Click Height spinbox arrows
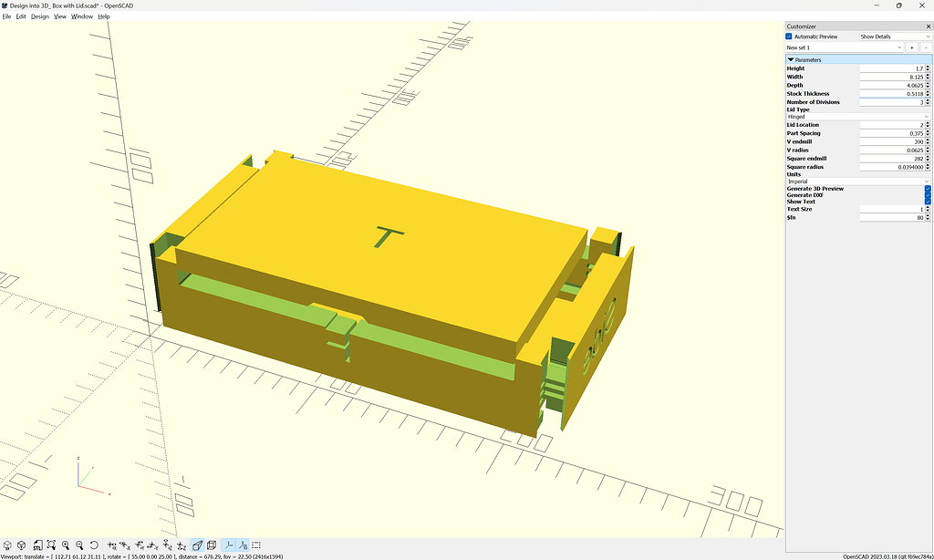Viewport: 934px width, 560px height. [928, 68]
